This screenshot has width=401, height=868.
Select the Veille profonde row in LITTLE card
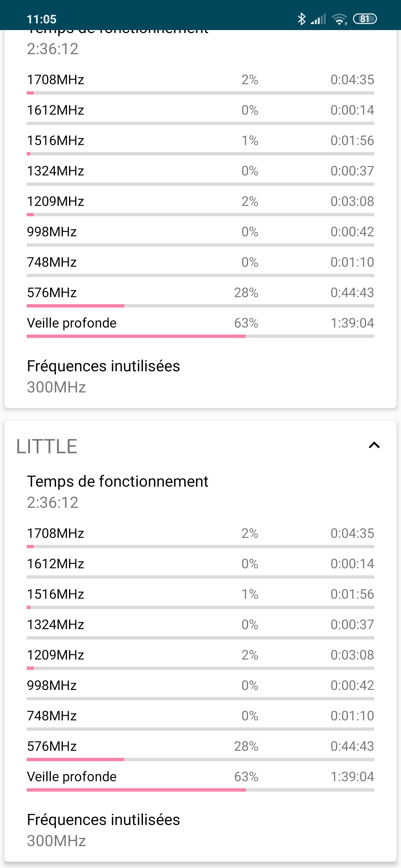pos(200,777)
